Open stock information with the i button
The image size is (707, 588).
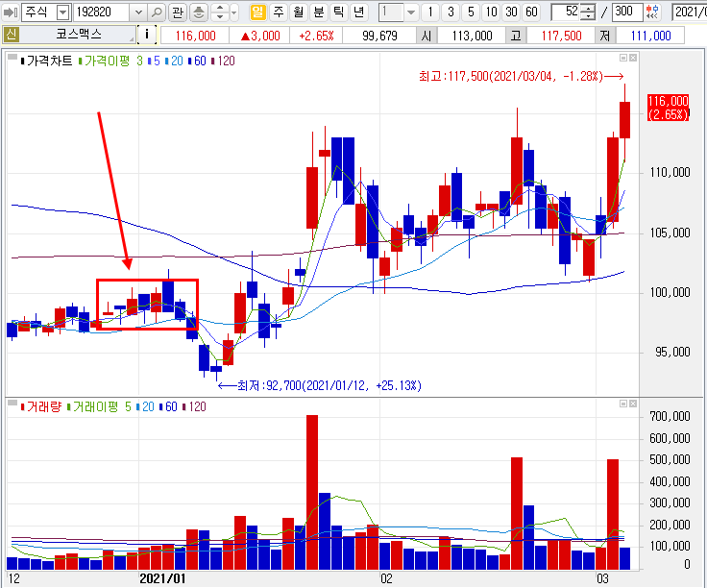pyautogui.click(x=147, y=35)
